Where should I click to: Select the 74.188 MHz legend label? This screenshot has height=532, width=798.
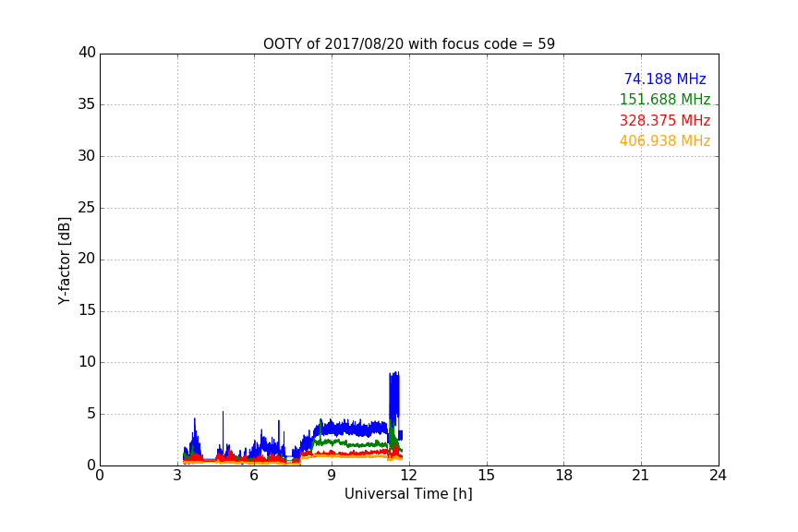point(665,79)
